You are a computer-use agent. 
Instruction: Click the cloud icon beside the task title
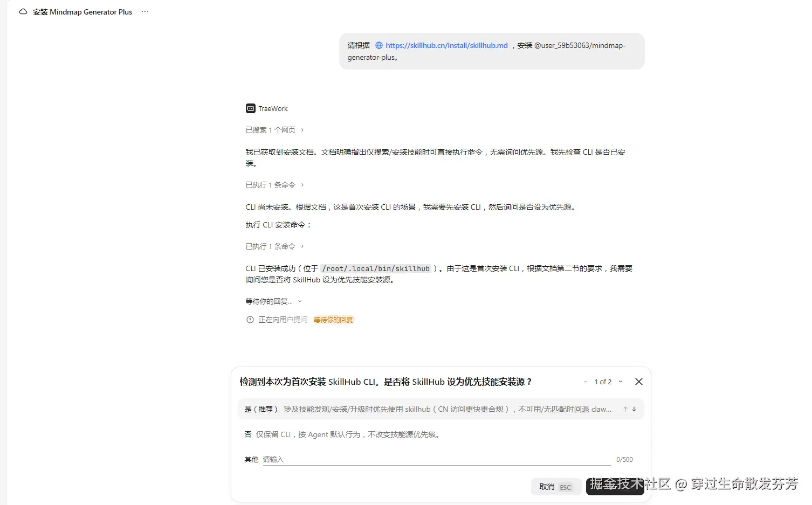[23, 12]
